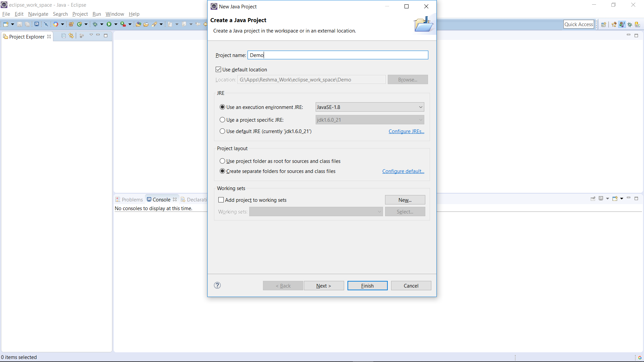The image size is (644, 362).
Task: Click the Skip All Breakpoints icon
Action: (46, 24)
